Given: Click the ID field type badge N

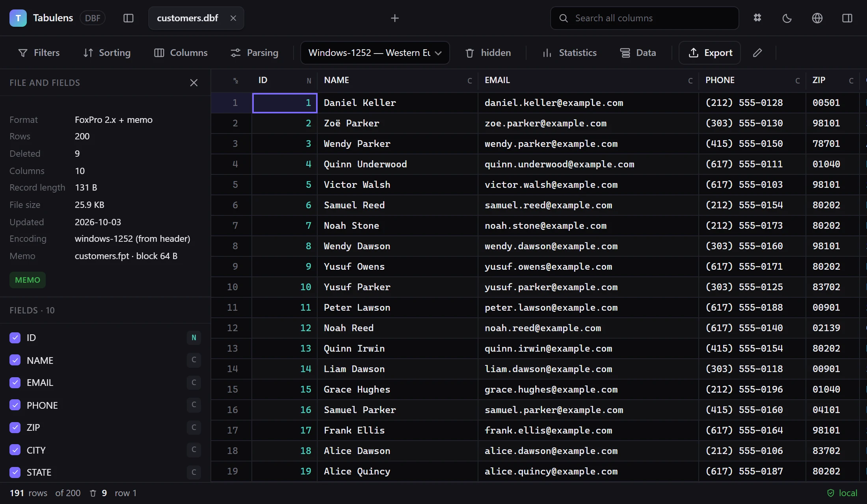Looking at the screenshot, I should pyautogui.click(x=194, y=337).
